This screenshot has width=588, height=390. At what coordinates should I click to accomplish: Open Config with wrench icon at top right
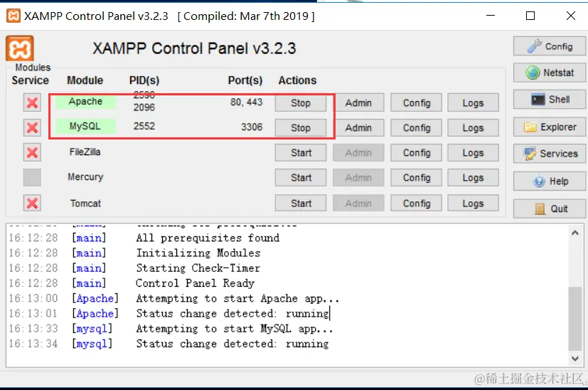tap(550, 46)
